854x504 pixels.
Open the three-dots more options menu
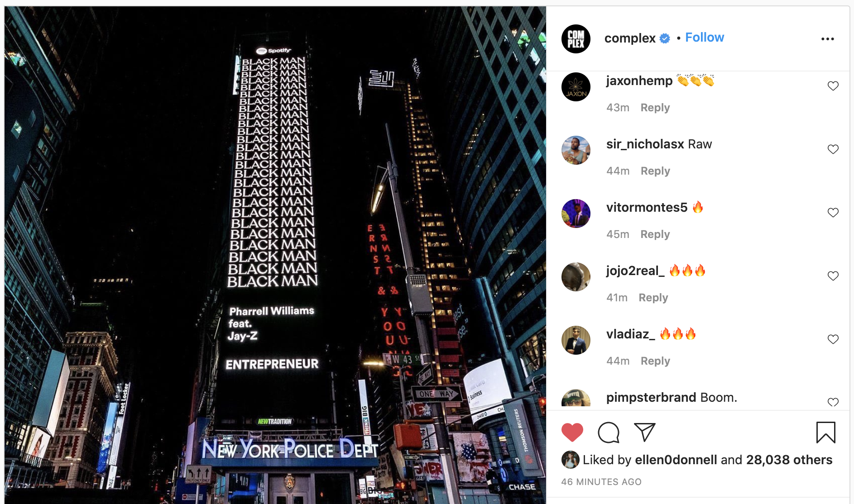(x=828, y=39)
